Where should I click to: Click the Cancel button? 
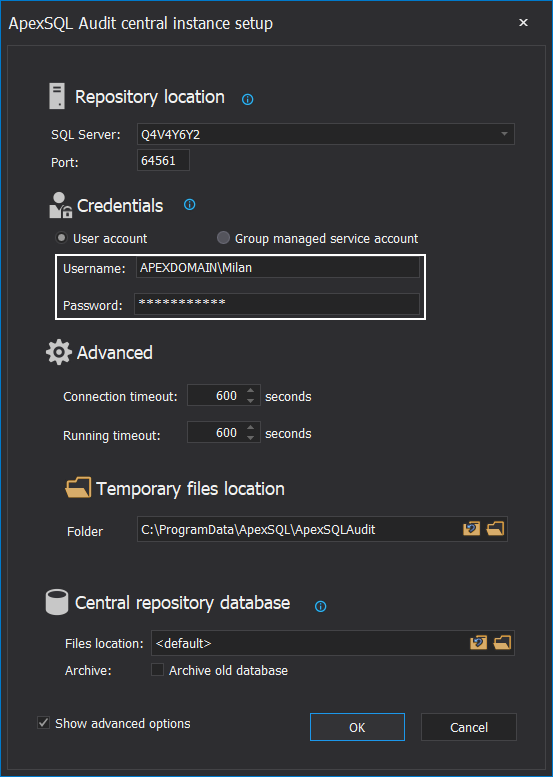click(469, 727)
